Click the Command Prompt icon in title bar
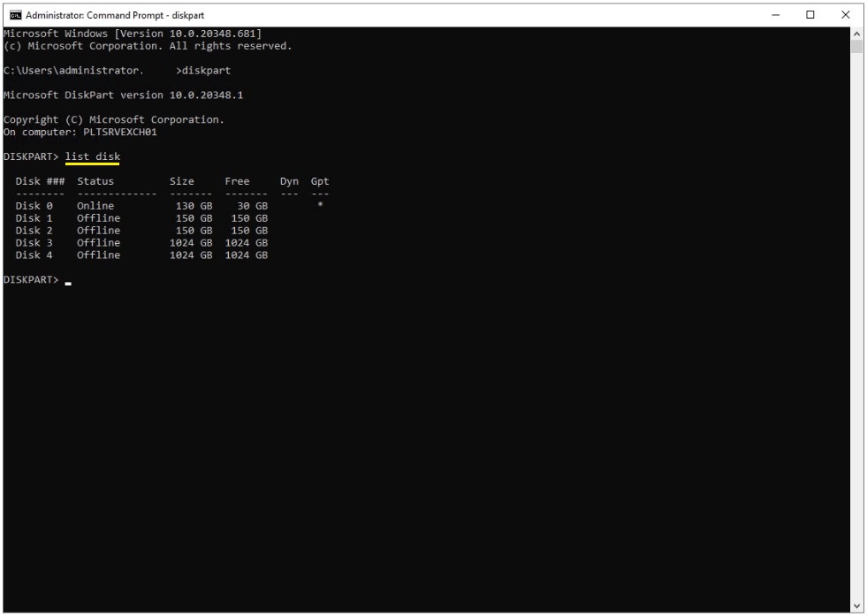This screenshot has height=616, width=867. pos(16,15)
